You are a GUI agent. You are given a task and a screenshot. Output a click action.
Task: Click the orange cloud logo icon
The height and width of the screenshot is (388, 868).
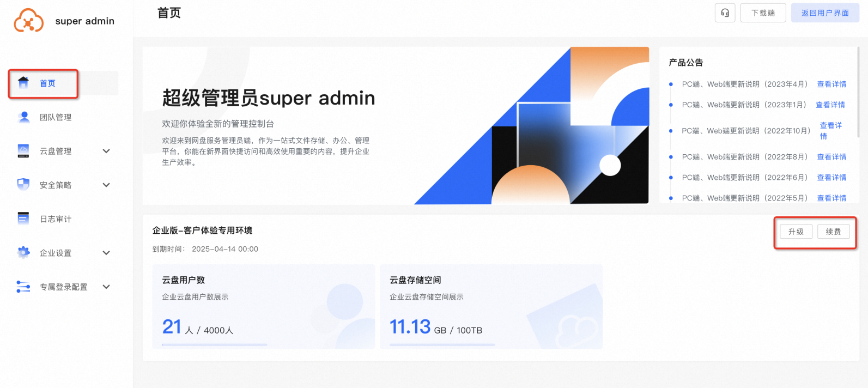coord(28,21)
